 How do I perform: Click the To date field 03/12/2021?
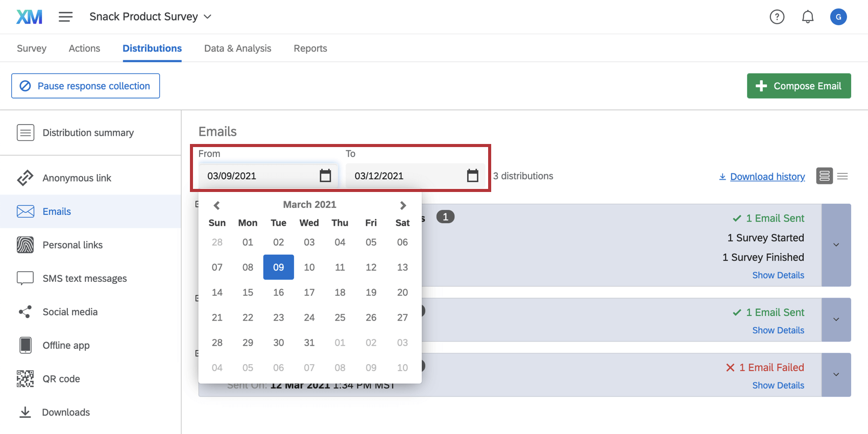[x=415, y=176]
